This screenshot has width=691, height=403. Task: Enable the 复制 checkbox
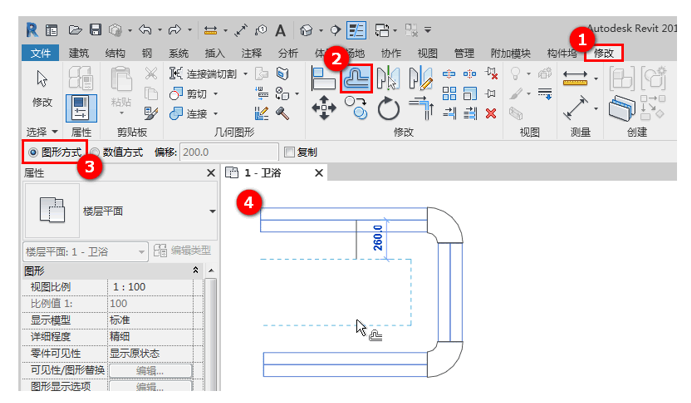(x=290, y=152)
